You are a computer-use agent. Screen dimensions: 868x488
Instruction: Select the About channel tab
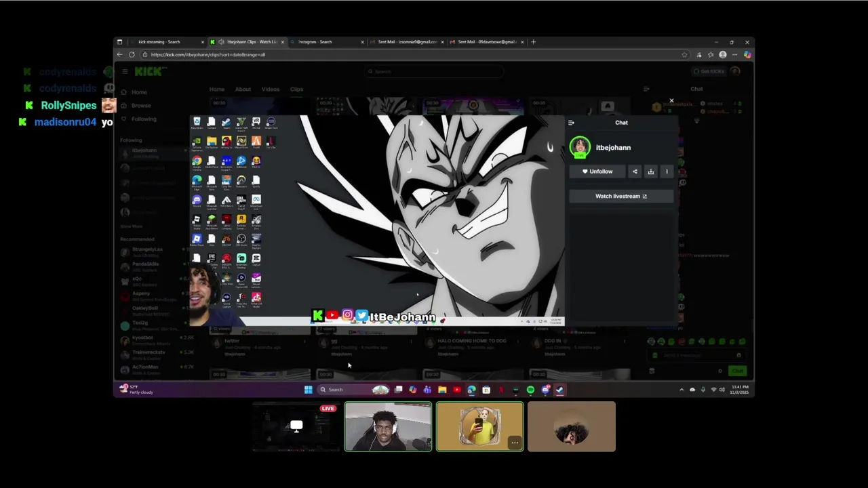pyautogui.click(x=243, y=89)
